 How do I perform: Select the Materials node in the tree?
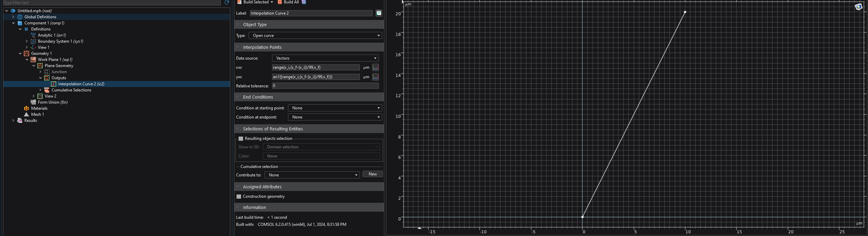pyautogui.click(x=39, y=108)
